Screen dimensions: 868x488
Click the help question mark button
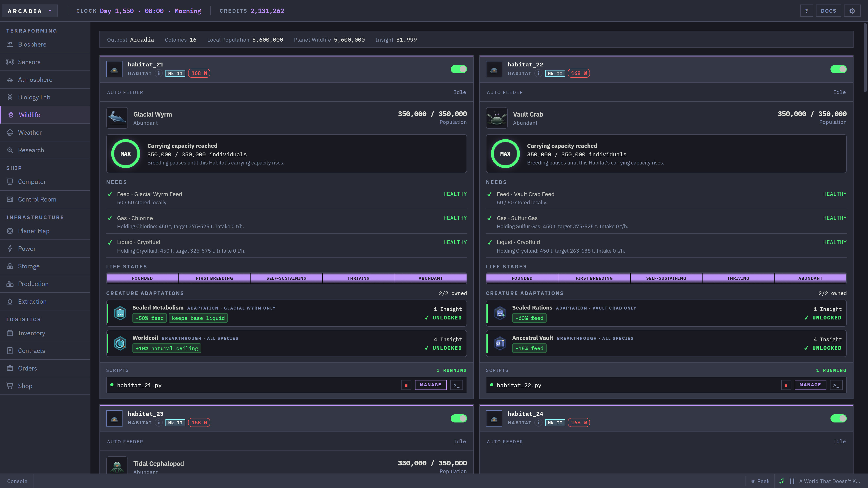pos(806,11)
